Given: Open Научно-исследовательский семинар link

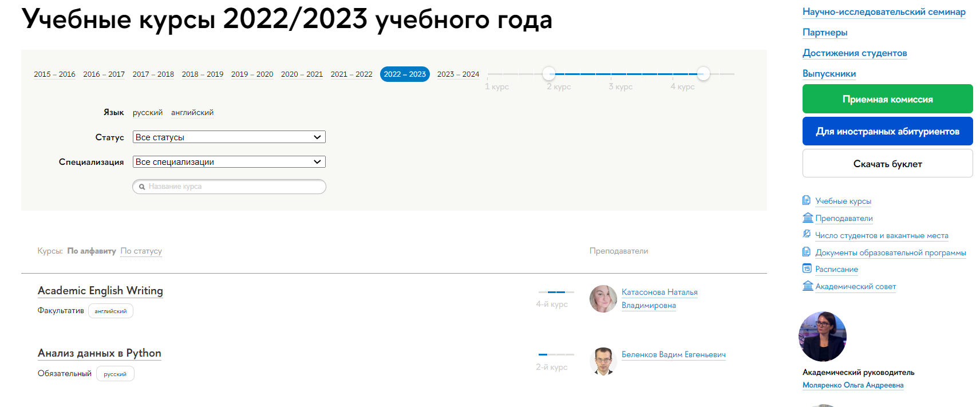Looking at the screenshot, I should 884,12.
